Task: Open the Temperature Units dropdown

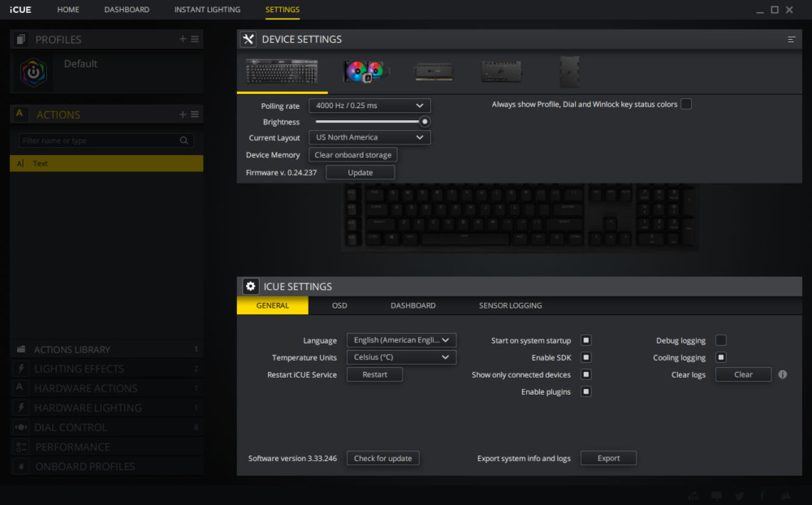Action: (x=401, y=357)
